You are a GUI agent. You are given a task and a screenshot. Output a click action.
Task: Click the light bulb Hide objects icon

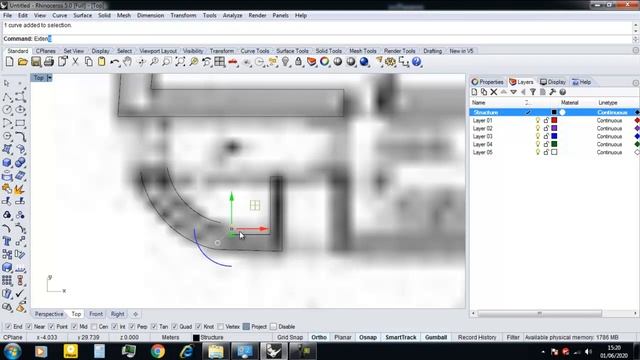pyautogui.click(x=285, y=62)
